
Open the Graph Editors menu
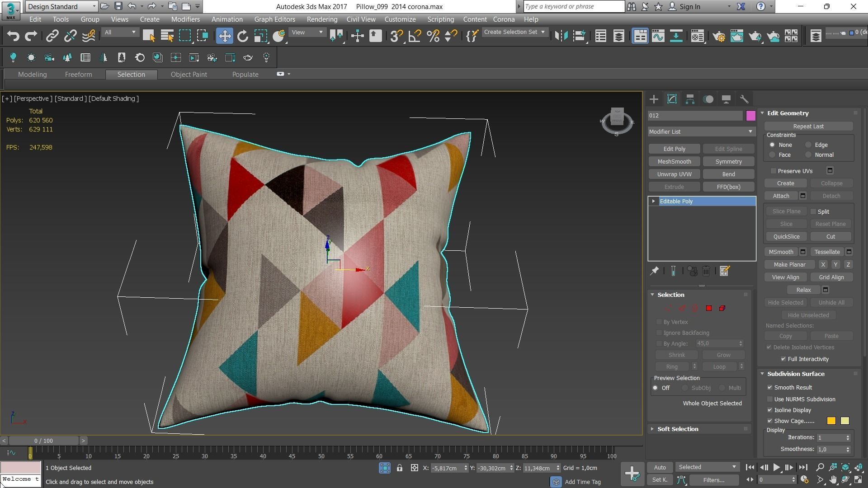tap(274, 19)
